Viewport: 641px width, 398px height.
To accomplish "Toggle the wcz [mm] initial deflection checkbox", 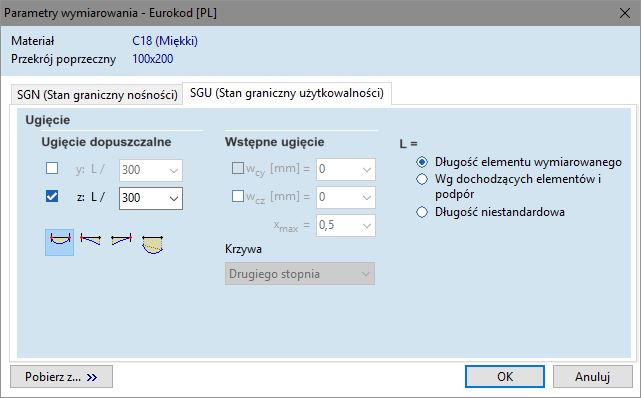I will click(x=238, y=196).
